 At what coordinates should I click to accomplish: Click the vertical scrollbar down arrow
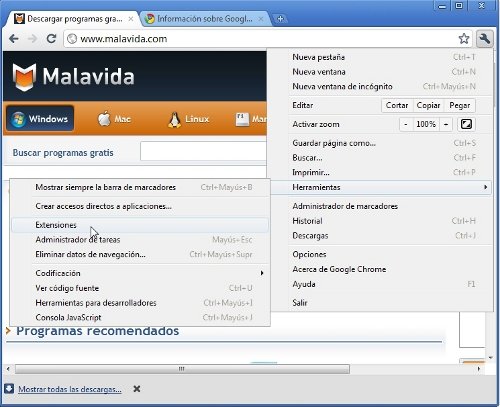490,357
